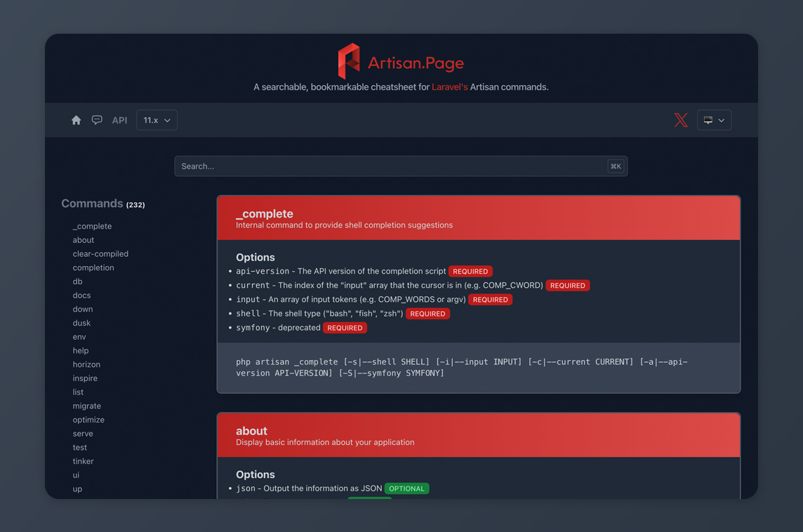Open optimize in commands list
This screenshot has width=803, height=532.
(88, 420)
